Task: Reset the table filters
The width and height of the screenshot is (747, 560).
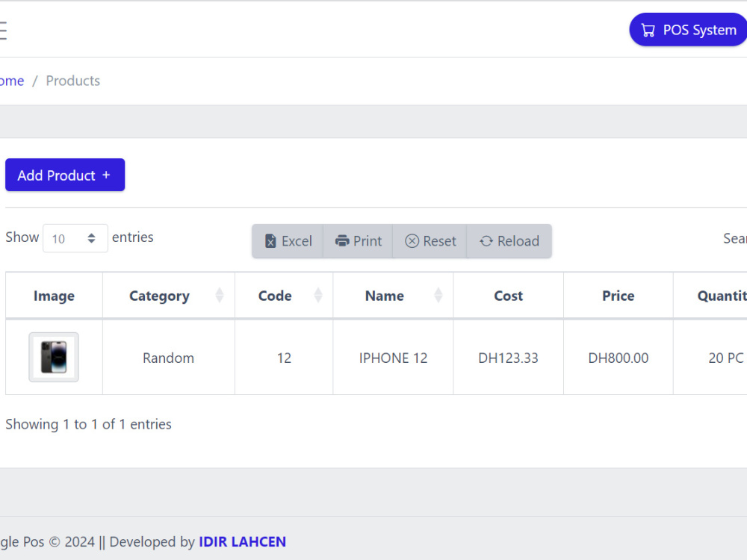Action: click(430, 241)
